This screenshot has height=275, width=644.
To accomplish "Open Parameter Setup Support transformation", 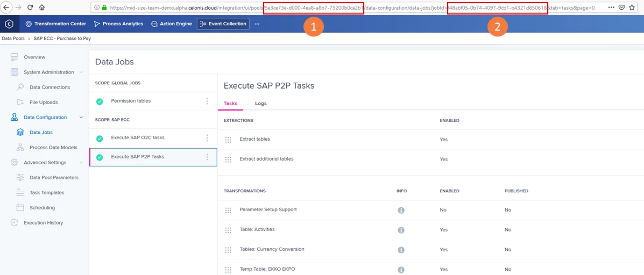I will [x=268, y=209].
